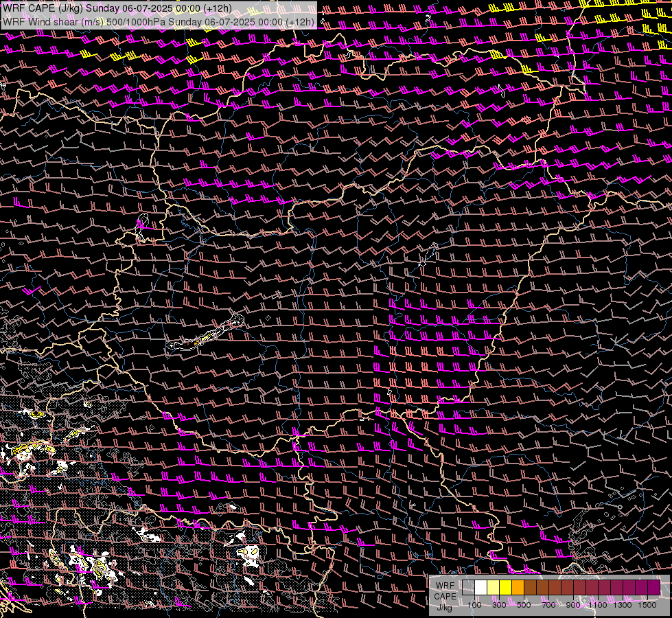Click the 500 legend value
The image size is (672, 618).
pyautogui.click(x=524, y=605)
